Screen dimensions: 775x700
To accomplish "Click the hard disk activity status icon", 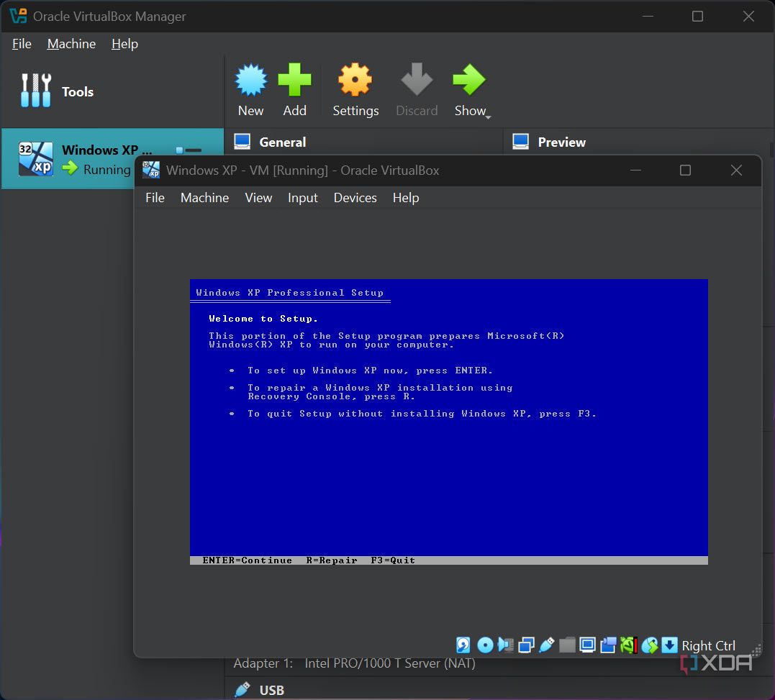I will click(463, 645).
